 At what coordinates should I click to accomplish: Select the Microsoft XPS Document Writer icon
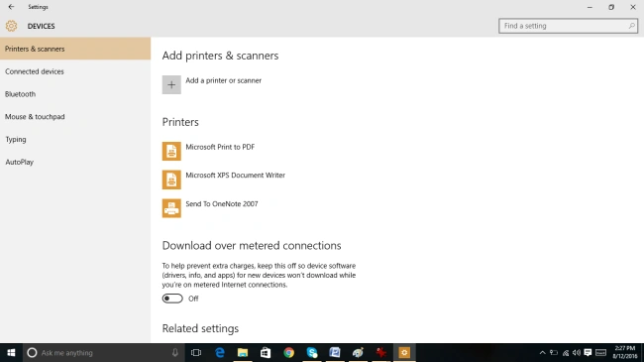click(x=171, y=180)
